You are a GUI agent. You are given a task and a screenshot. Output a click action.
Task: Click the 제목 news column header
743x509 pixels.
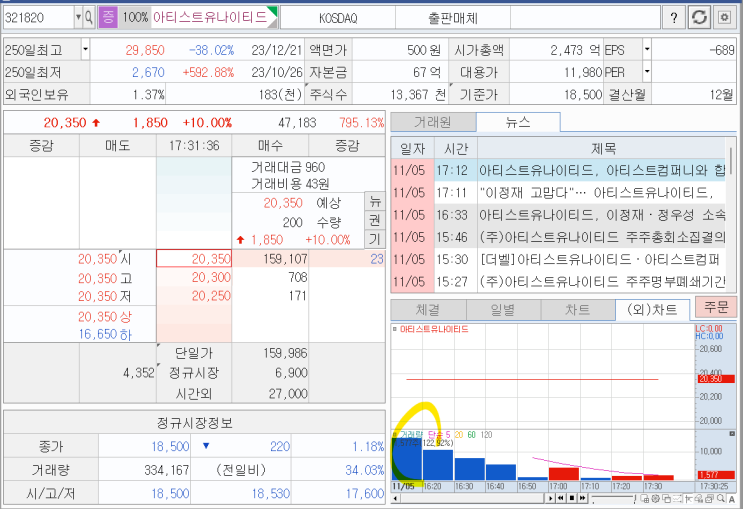pos(602,149)
